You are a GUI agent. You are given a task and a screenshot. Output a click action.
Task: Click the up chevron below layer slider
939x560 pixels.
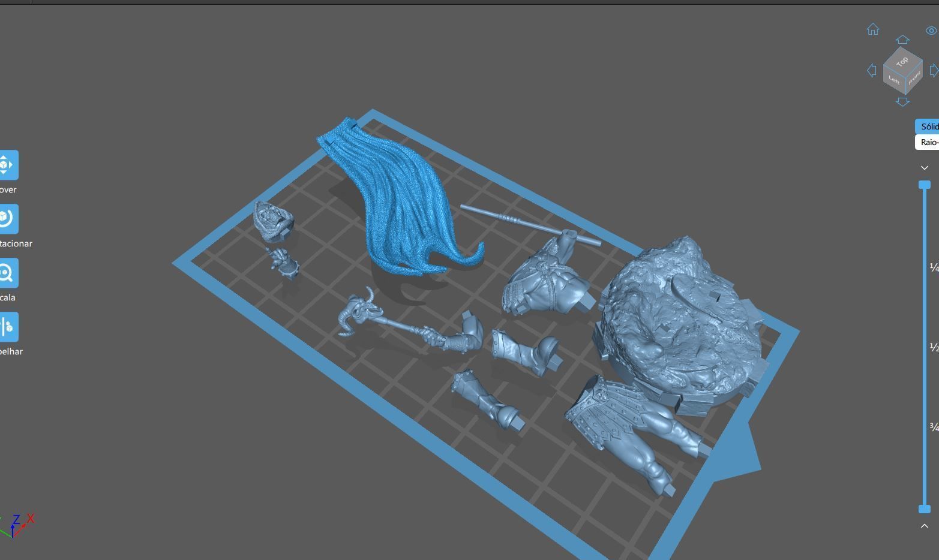click(925, 526)
